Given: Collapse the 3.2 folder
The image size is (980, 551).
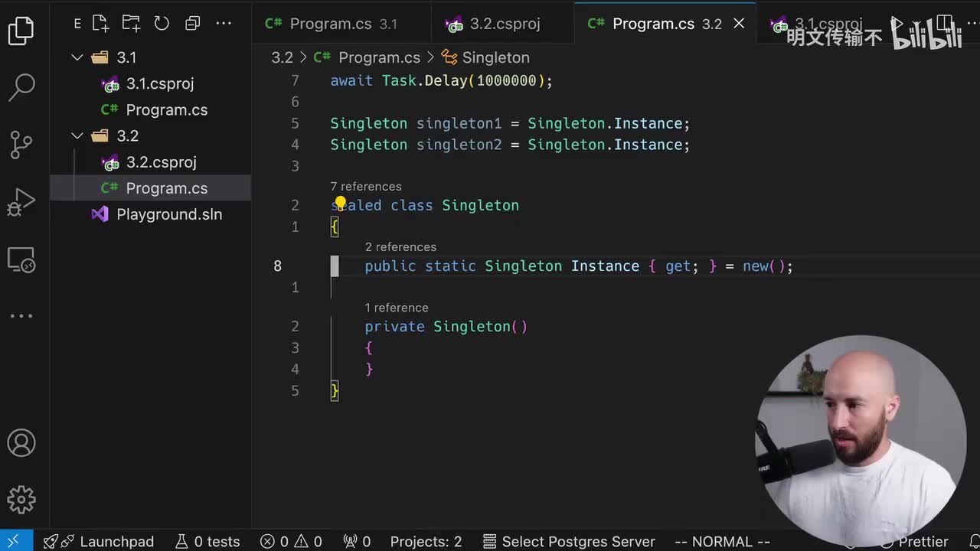Looking at the screenshot, I should (77, 135).
